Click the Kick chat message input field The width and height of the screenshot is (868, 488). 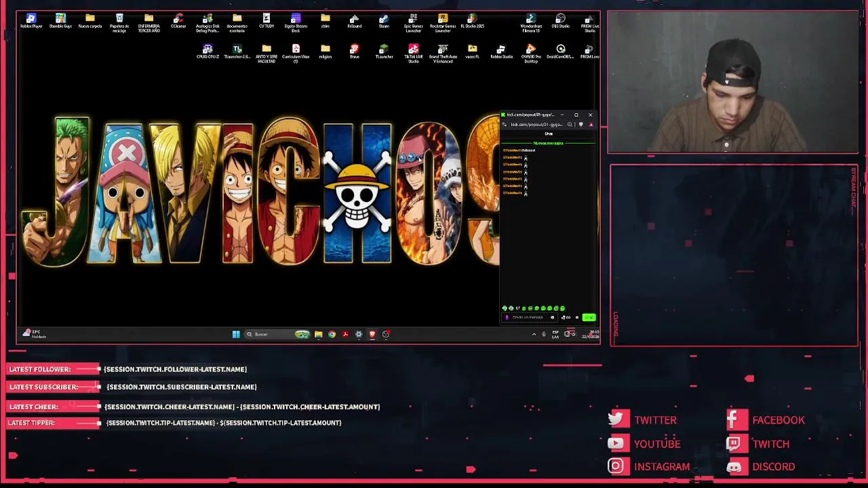529,317
